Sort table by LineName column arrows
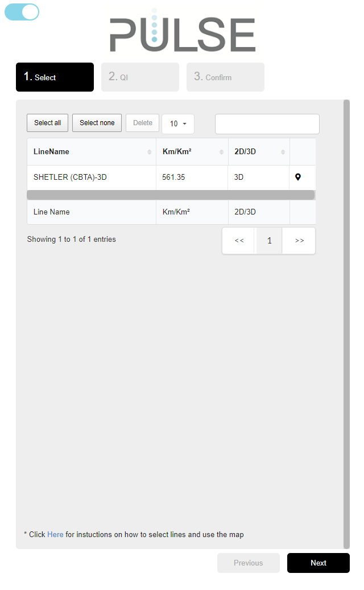Image resolution: width=364 pixels, height=590 pixels. (x=150, y=152)
